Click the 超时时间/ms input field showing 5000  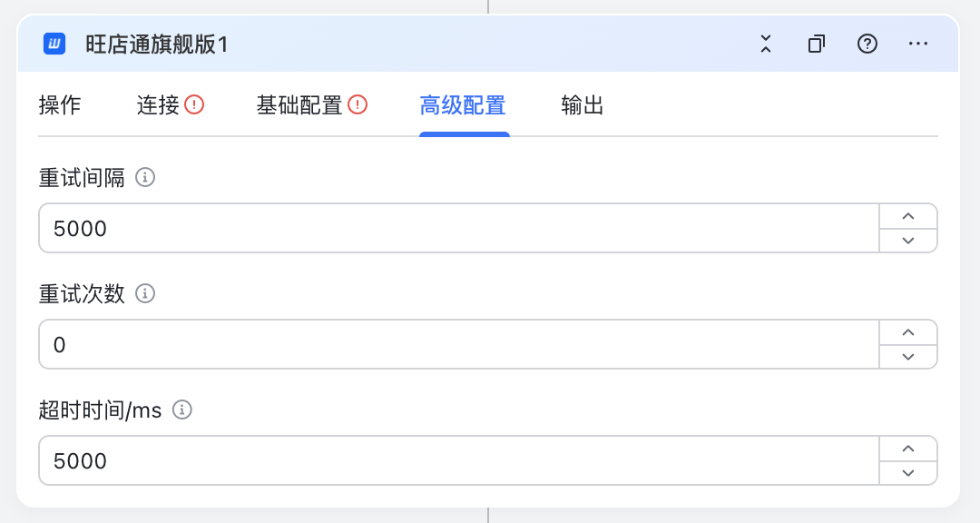coord(459,460)
